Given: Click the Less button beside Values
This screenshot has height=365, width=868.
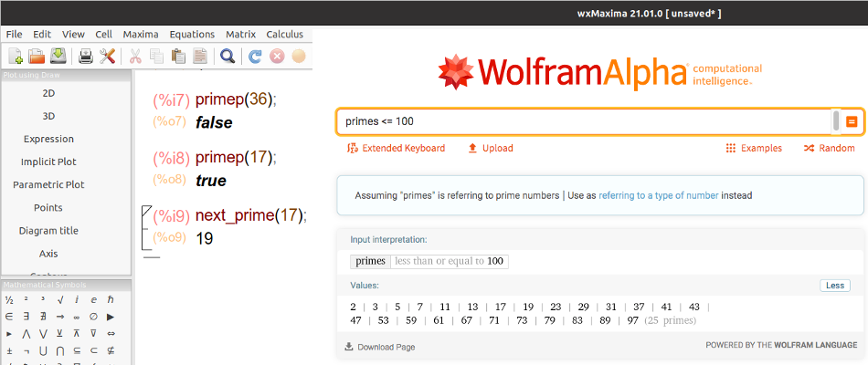Looking at the screenshot, I should point(835,286).
